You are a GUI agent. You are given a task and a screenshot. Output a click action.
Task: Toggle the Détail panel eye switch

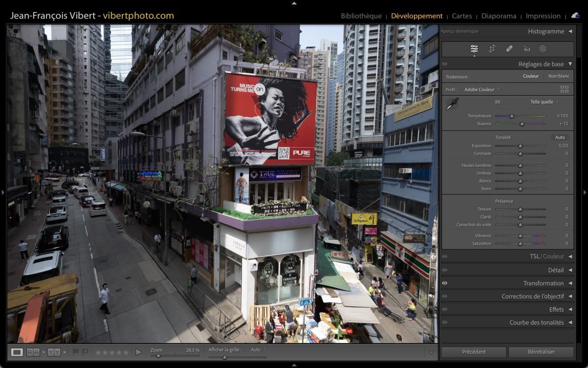tap(445, 270)
